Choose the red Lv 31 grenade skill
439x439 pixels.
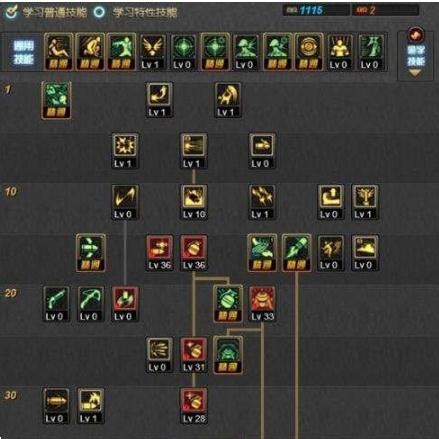tap(194, 355)
